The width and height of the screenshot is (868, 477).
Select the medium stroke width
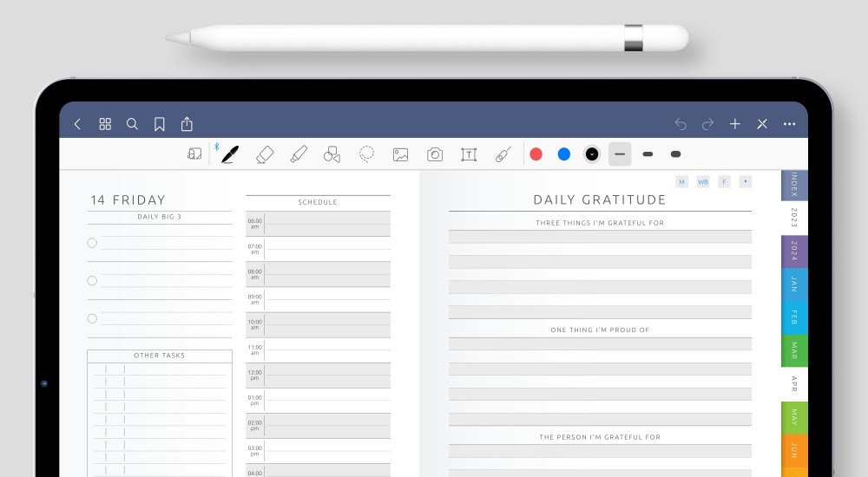[x=648, y=154]
